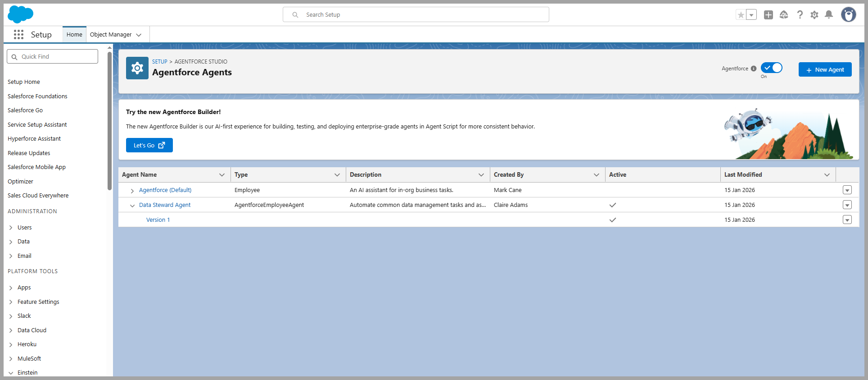Open Sales Cloud Everywhere in sidebar

[x=38, y=196]
